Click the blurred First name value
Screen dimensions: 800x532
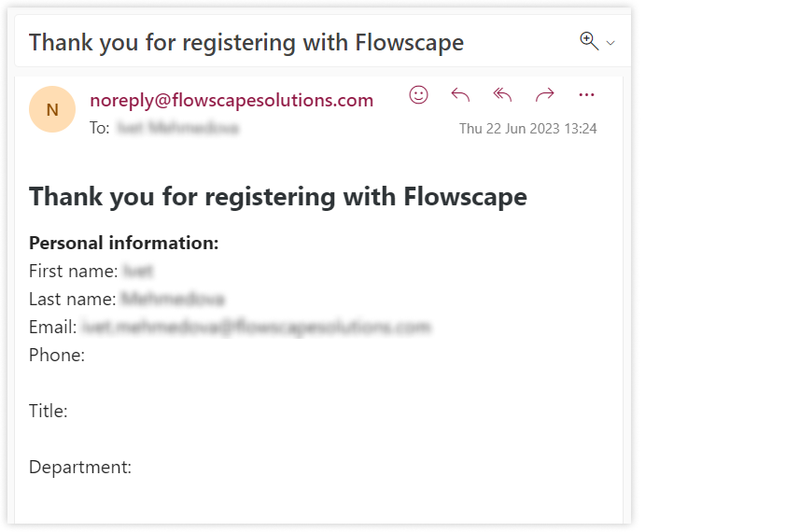click(x=138, y=271)
